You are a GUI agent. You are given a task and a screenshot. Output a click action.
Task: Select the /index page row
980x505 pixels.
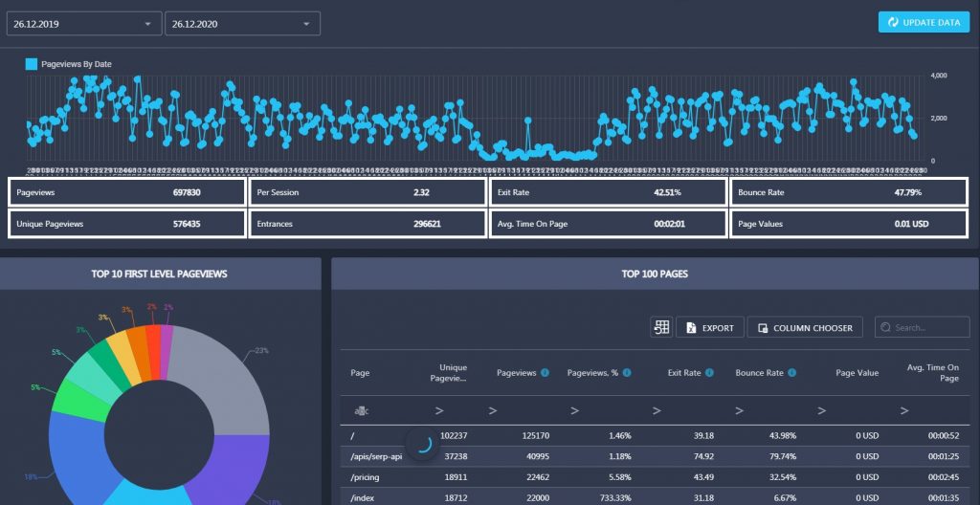pos(656,497)
